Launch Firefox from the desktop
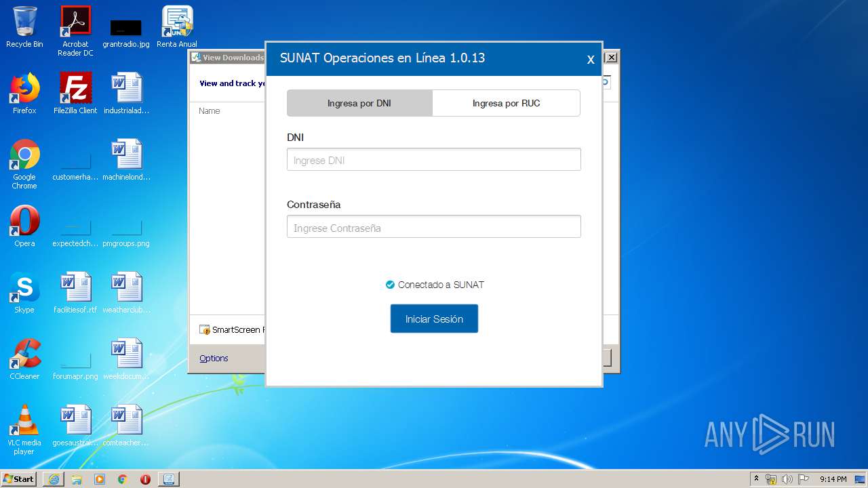 pos(24,94)
